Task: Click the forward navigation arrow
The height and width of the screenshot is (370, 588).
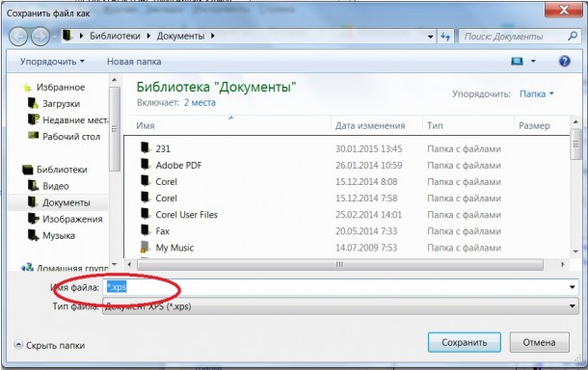Action: pos(40,37)
